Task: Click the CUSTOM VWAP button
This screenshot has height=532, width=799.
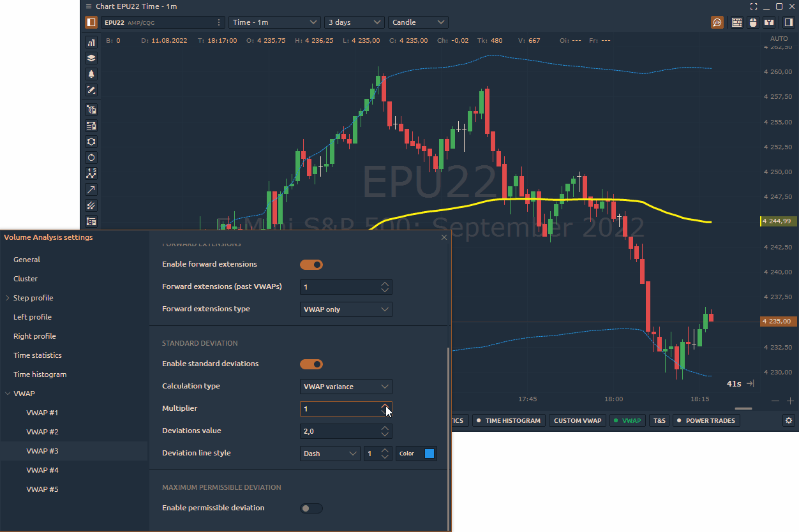Action: pos(577,420)
